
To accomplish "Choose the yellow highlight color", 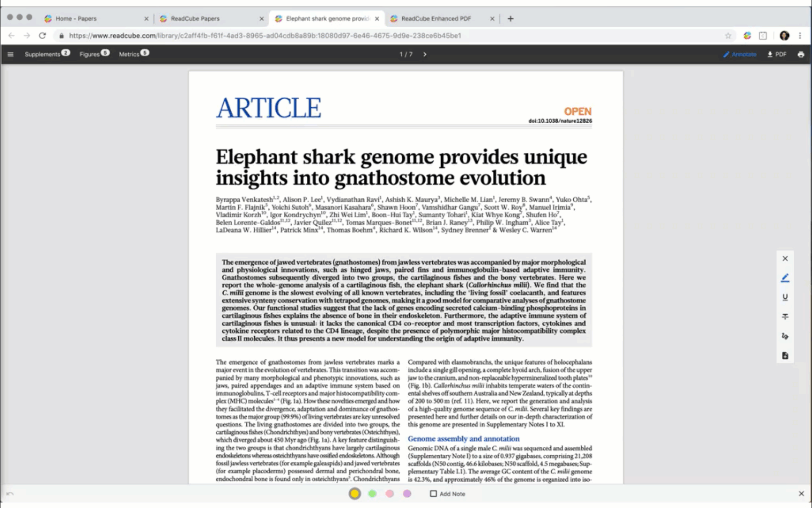I will 355,493.
